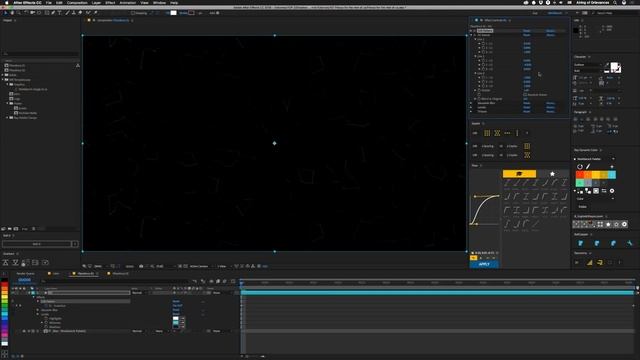Open the Animation menu
This screenshot has height=360, width=640.
tap(128, 2)
